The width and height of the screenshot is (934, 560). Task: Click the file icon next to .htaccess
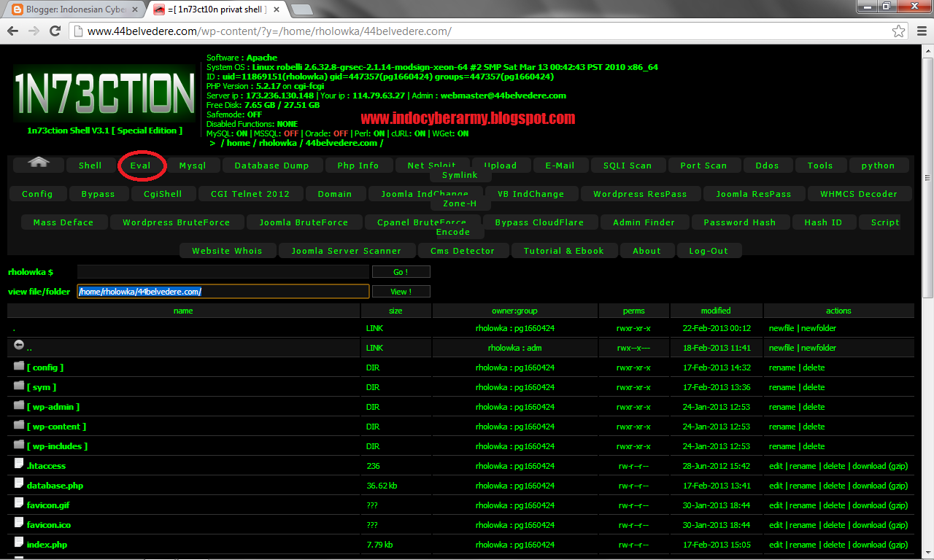pyautogui.click(x=19, y=464)
